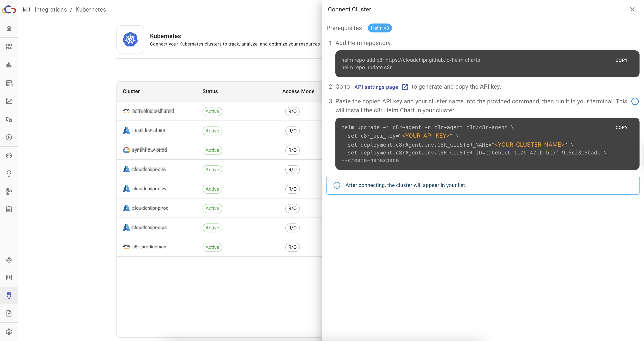Viewport: 644px width, 341px height.
Task: Open the settings gear icon in sidebar
Action: point(9,331)
